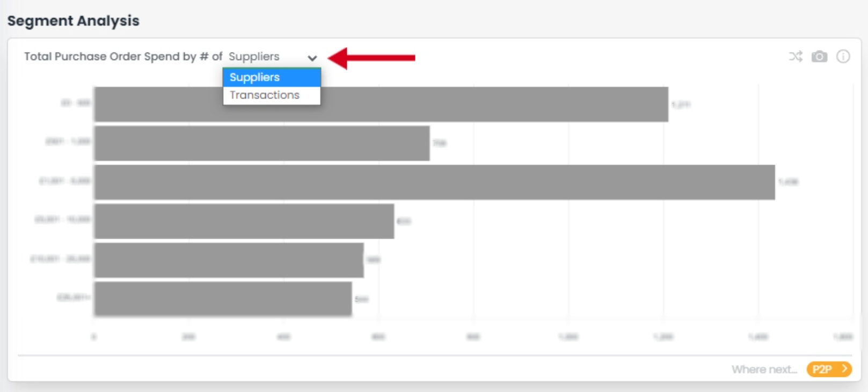Viewport: 868px width, 392px height.
Task: Take a snapshot with the camera icon
Action: tap(819, 56)
